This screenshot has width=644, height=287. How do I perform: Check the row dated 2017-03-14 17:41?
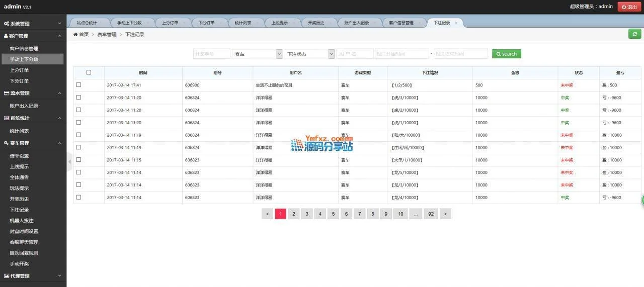[78, 85]
